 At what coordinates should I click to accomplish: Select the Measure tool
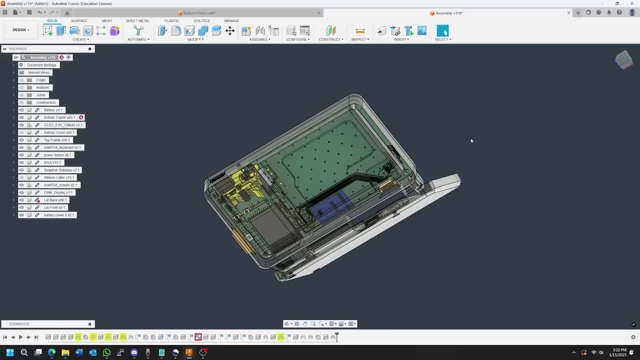[360, 31]
